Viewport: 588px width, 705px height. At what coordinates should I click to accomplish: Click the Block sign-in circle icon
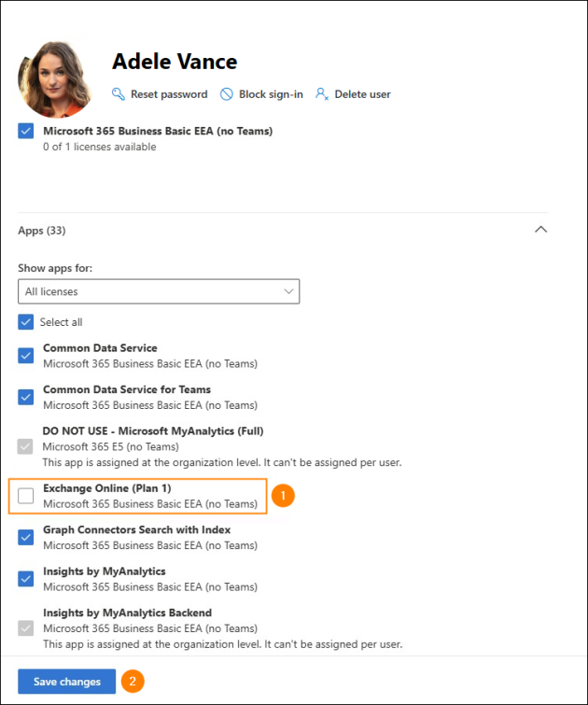(x=227, y=94)
